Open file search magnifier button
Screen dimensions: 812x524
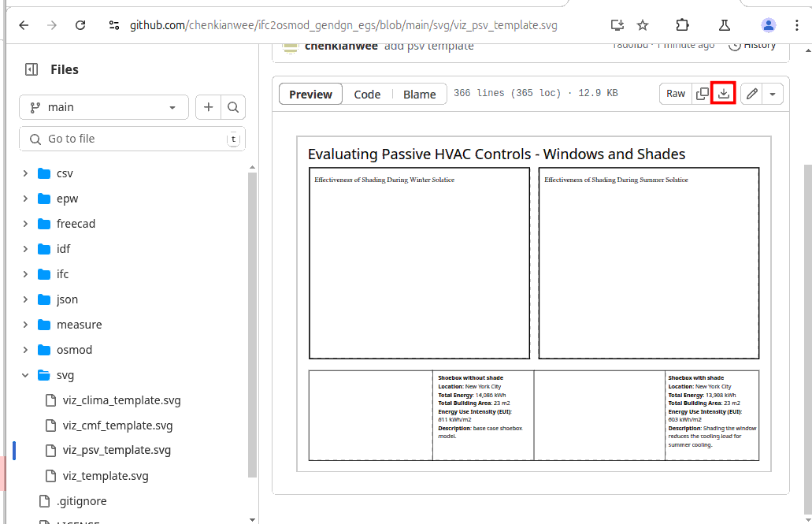point(233,107)
